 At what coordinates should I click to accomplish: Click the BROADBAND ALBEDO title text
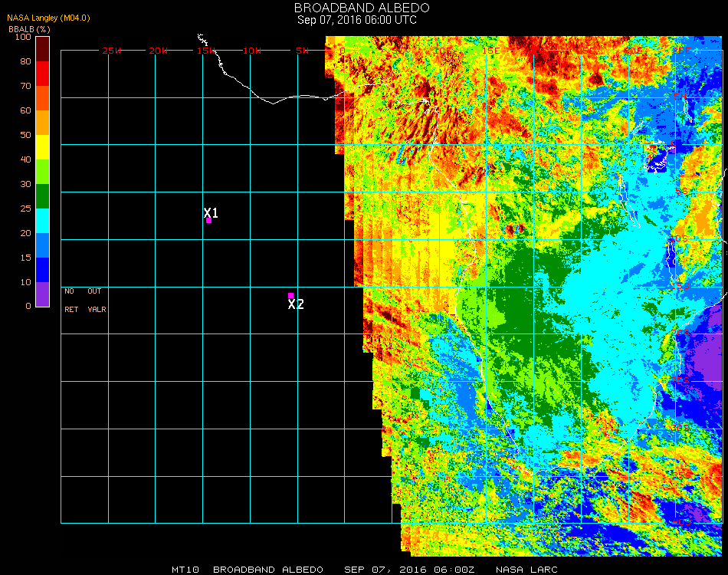(x=356, y=8)
